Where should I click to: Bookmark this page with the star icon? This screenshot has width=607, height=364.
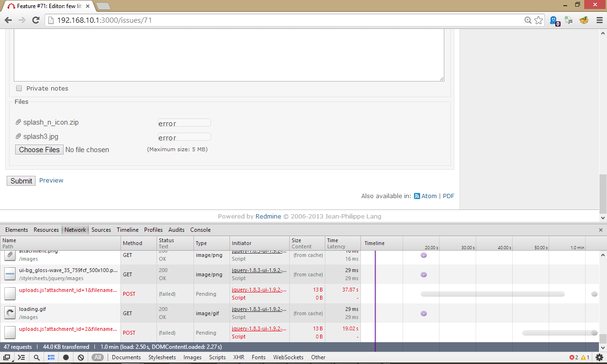[x=539, y=20]
